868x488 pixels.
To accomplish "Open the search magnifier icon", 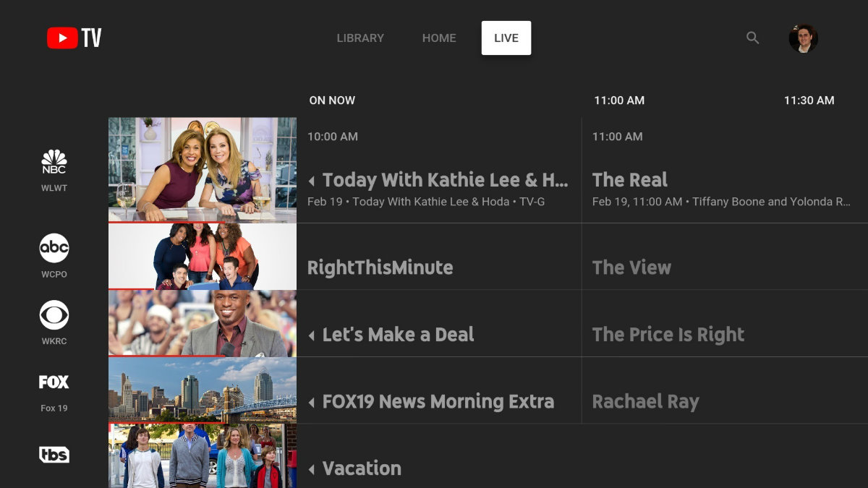I will click(752, 38).
